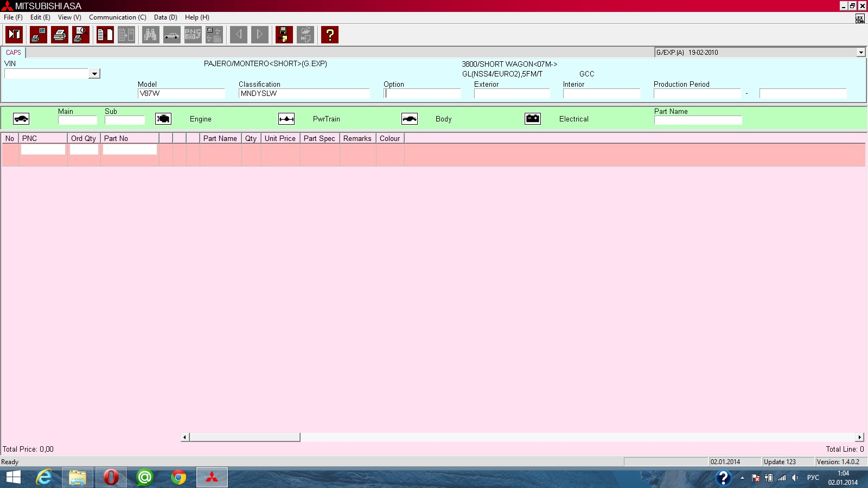868x488 pixels.
Task: Click the greyed open folder toolbar icon
Action: [305, 35]
